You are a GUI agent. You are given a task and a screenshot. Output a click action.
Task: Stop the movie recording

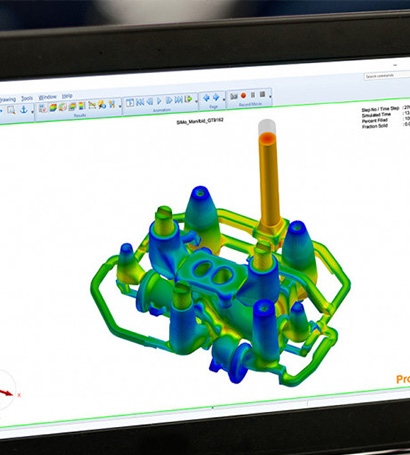(262, 94)
